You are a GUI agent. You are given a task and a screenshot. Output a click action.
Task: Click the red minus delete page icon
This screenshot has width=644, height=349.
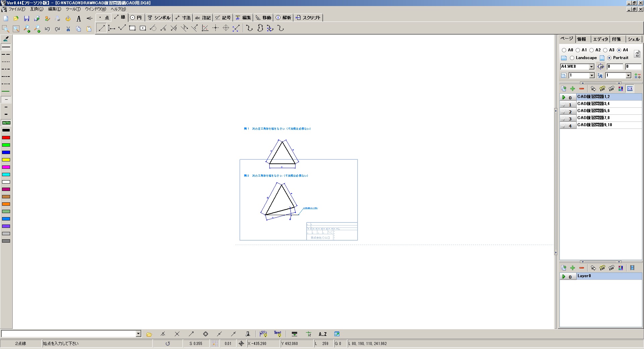[582, 89]
